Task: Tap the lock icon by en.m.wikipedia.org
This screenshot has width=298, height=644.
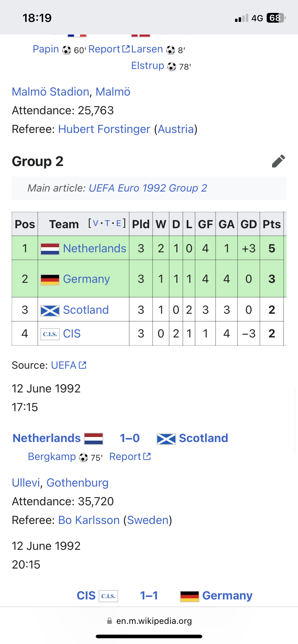Action: click(109, 621)
